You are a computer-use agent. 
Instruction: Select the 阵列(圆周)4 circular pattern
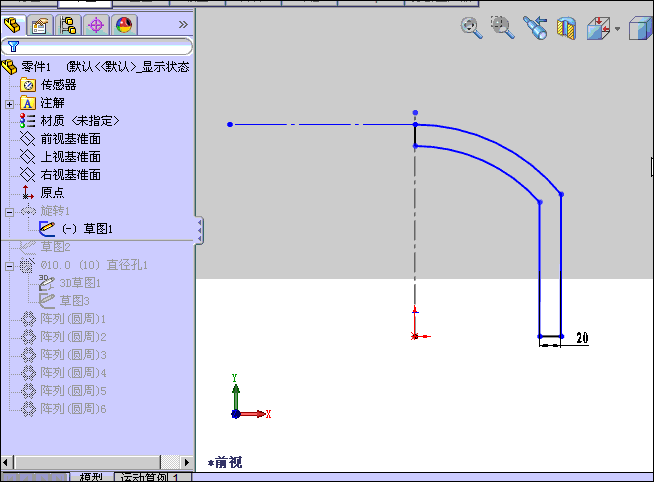click(73, 373)
